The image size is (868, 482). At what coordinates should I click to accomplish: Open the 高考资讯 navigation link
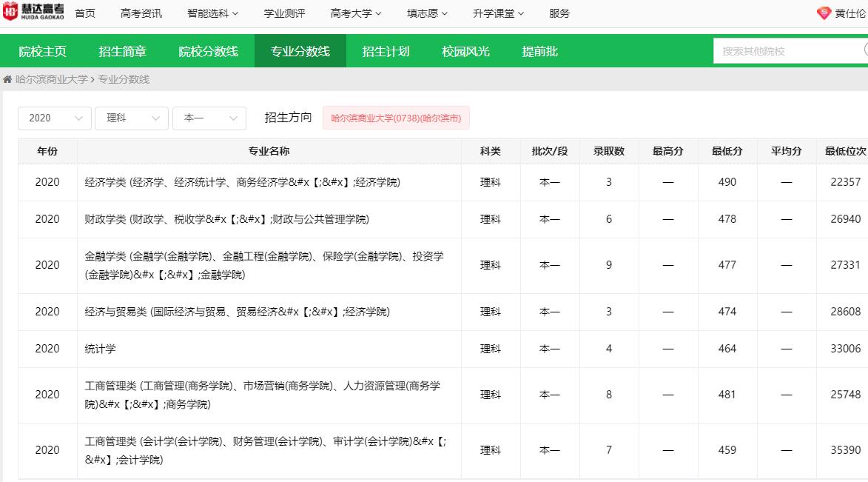(141, 13)
